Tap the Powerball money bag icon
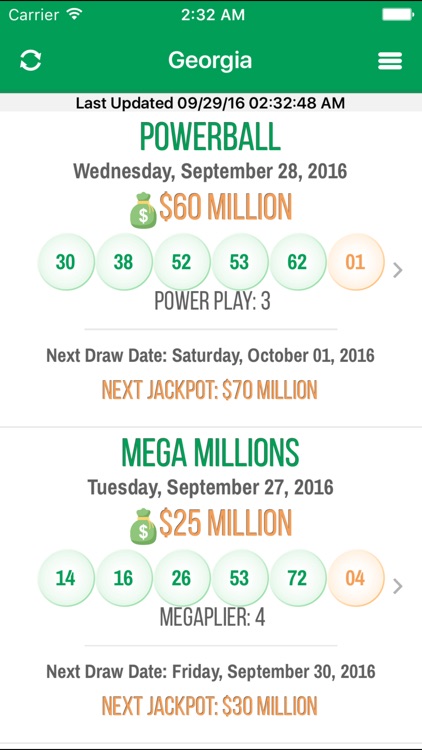The image size is (422, 750). tap(143, 210)
